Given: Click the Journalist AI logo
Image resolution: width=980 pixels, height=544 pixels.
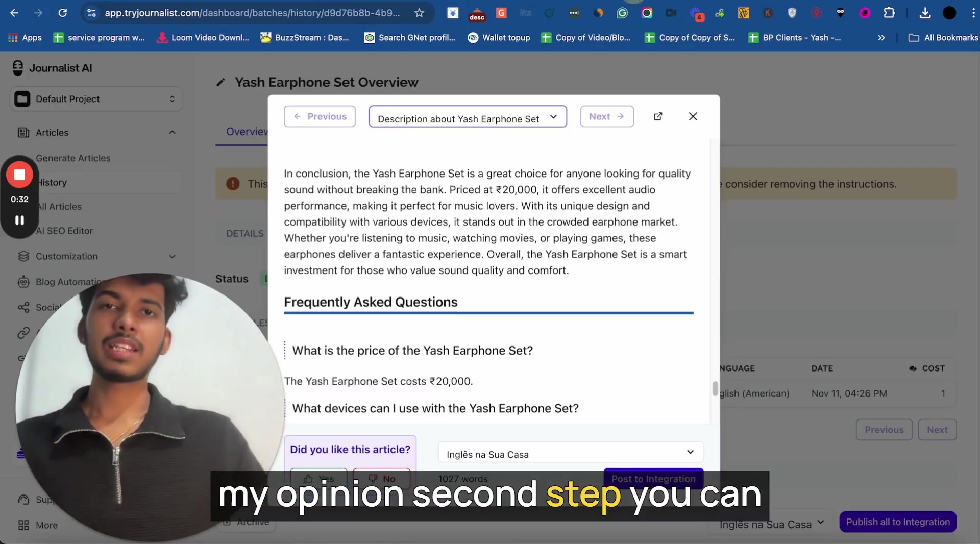Looking at the screenshot, I should pos(52,68).
